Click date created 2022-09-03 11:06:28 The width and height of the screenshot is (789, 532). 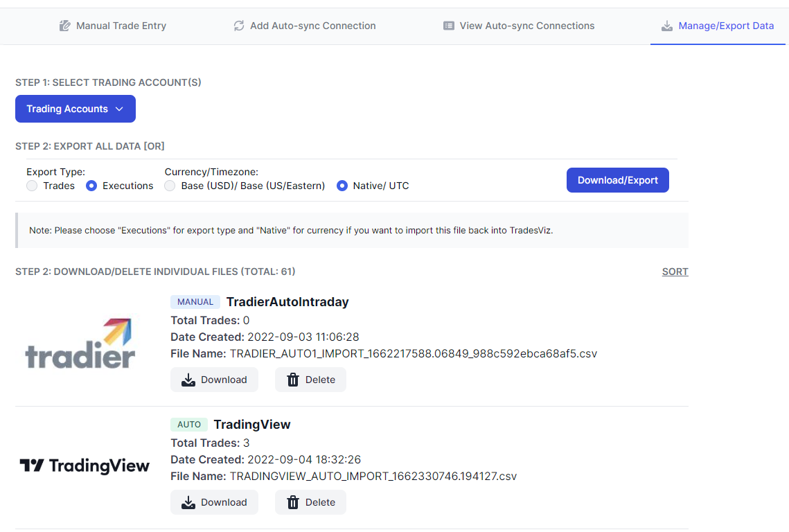303,337
